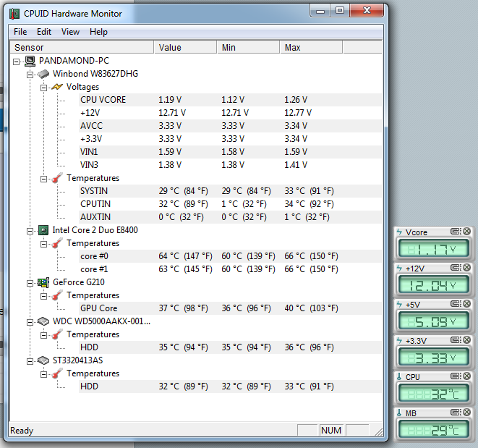Close the MB temperature gadget with X icon

point(466,413)
